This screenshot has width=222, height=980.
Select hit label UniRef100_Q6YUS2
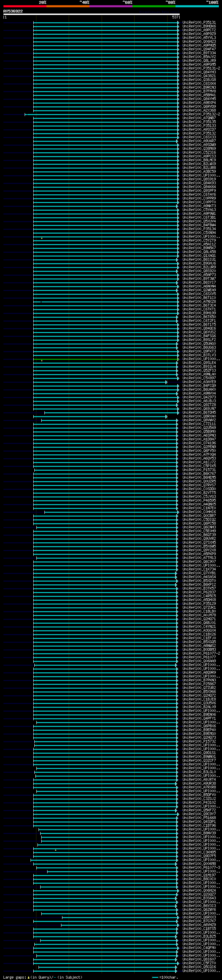point(199,332)
